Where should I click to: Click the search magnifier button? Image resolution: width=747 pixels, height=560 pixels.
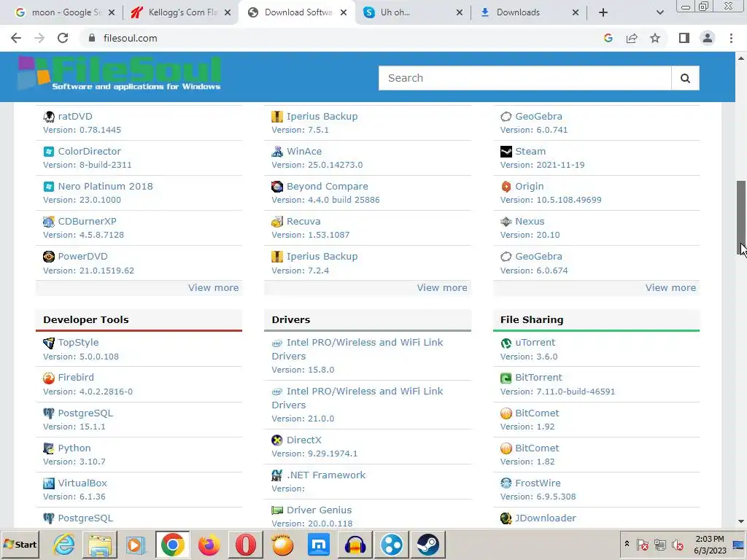tap(685, 78)
